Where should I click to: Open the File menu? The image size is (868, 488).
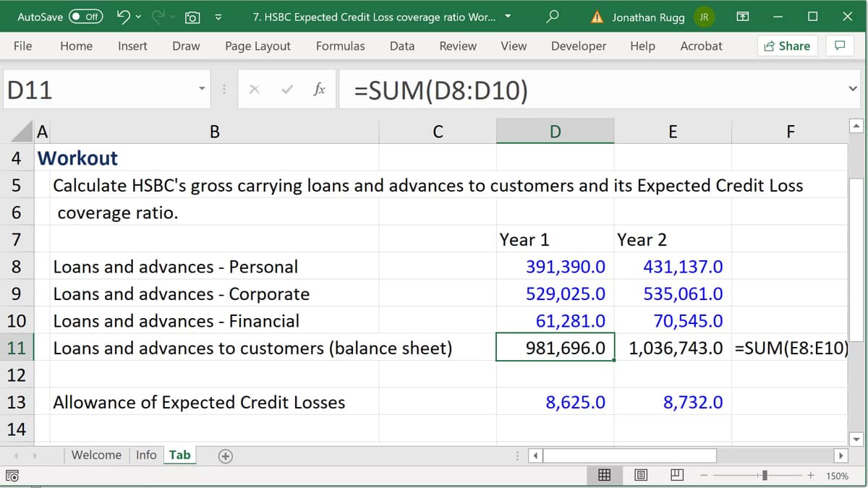click(22, 46)
